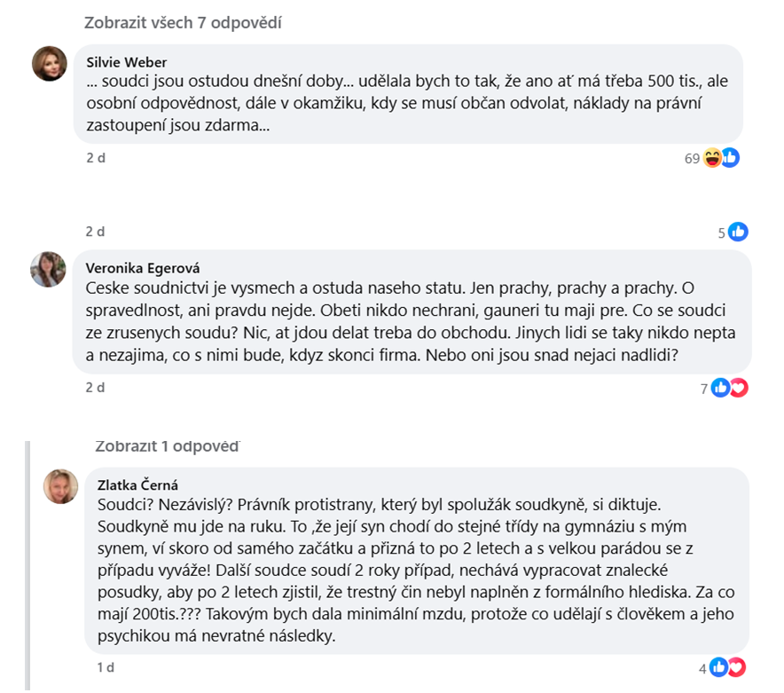The height and width of the screenshot is (693, 784).
Task: Open Veronika Egerová's profile name link
Action: coord(145,267)
